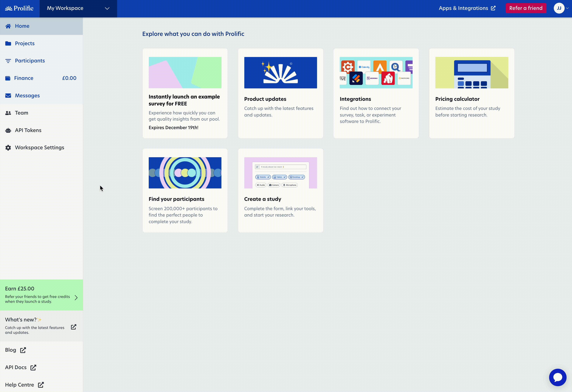Click the Team people icon
The width and height of the screenshot is (572, 392).
pyautogui.click(x=8, y=113)
